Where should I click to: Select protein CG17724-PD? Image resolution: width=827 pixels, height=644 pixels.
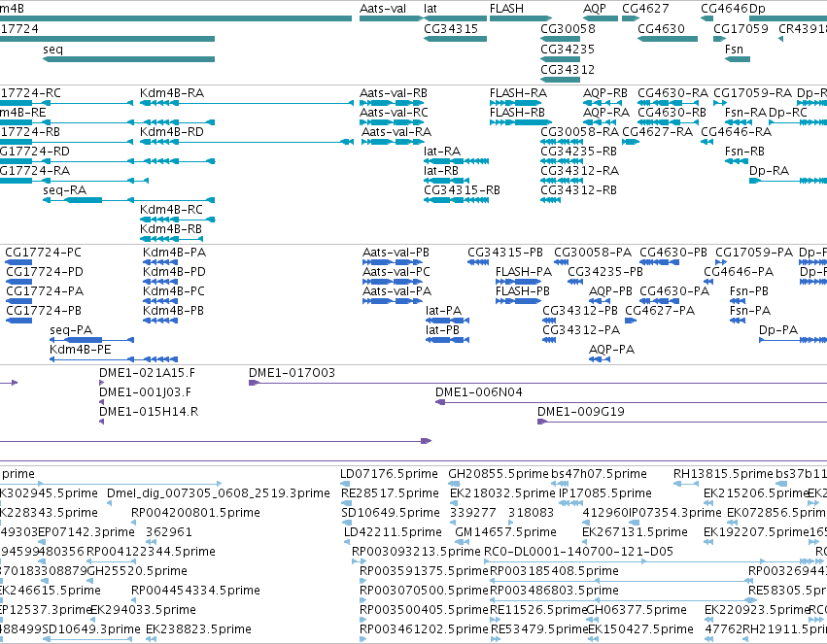coord(45,272)
